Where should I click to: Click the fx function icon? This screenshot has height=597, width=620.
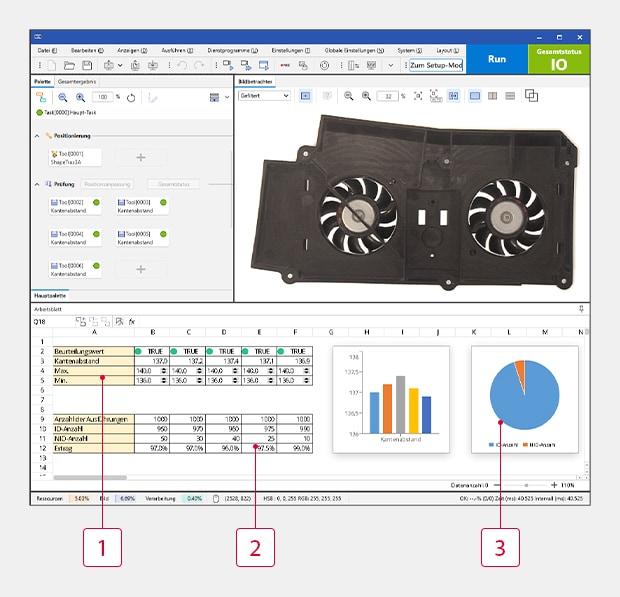[132, 322]
